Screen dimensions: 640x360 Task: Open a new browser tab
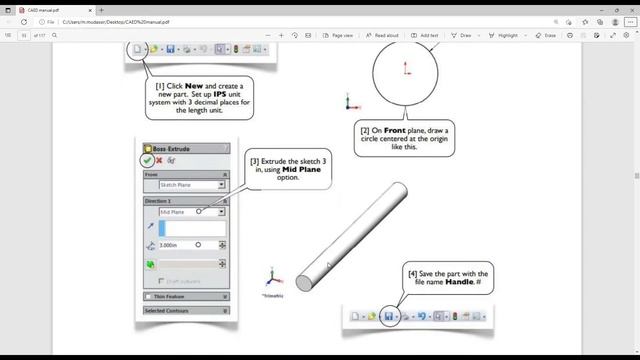point(101,10)
